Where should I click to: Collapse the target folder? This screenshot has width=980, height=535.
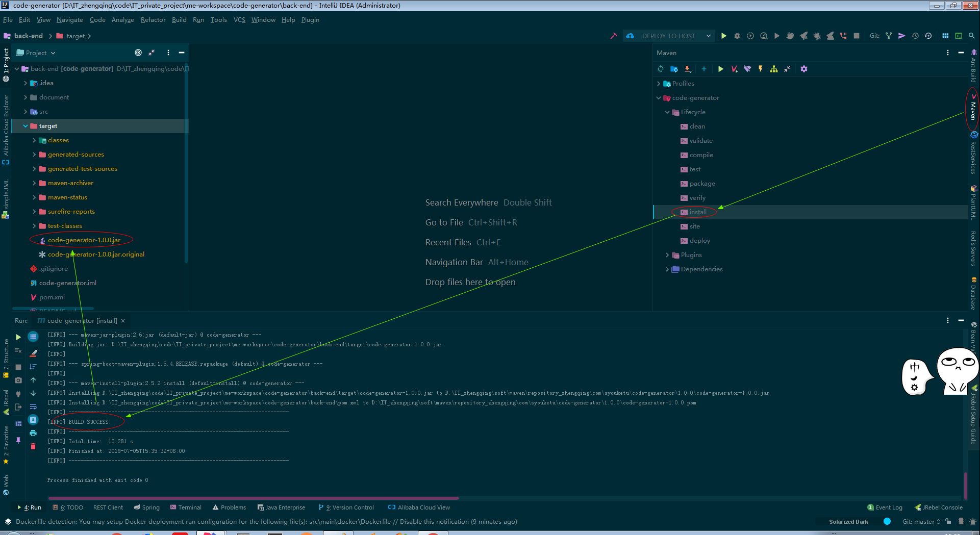[x=26, y=126]
